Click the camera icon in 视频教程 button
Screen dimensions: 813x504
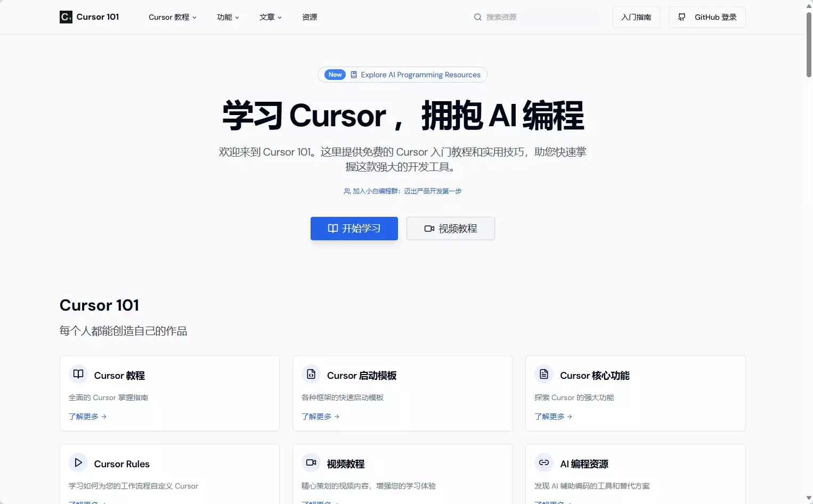coord(429,229)
